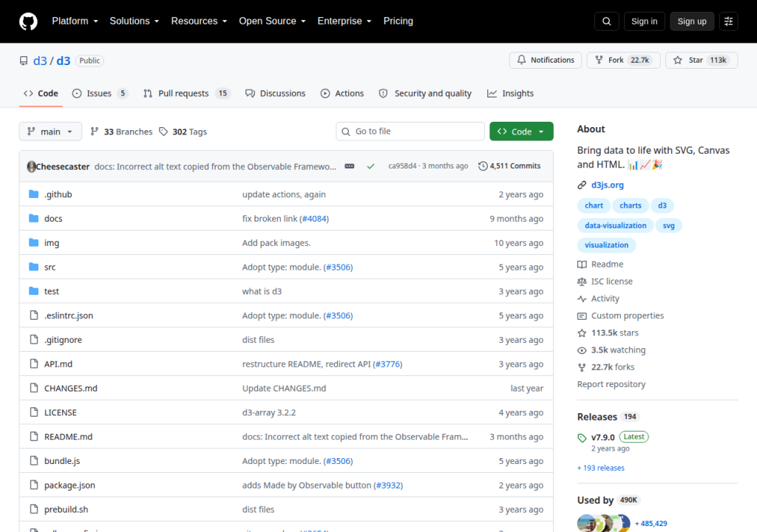This screenshot has width=757, height=532.
Task: Go to the Pricing page
Action: pos(398,21)
